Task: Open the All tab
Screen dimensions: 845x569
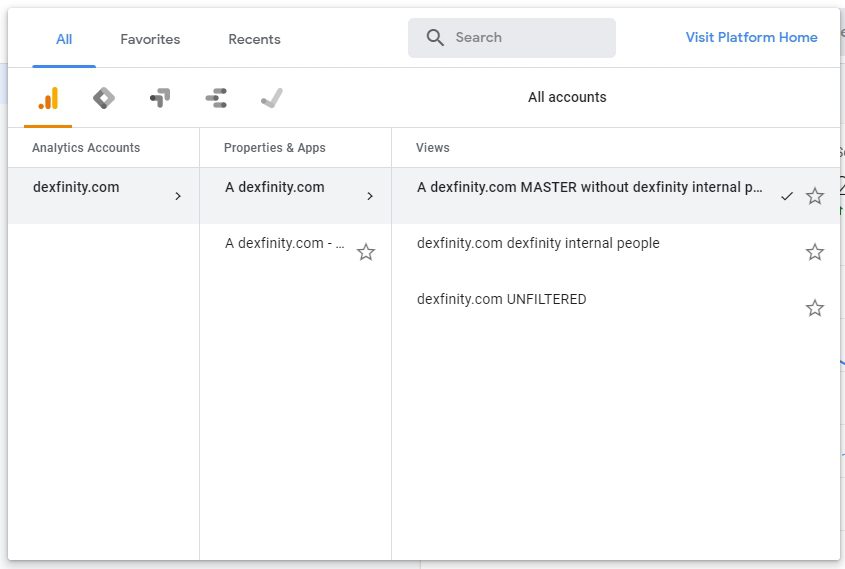Action: (x=64, y=39)
